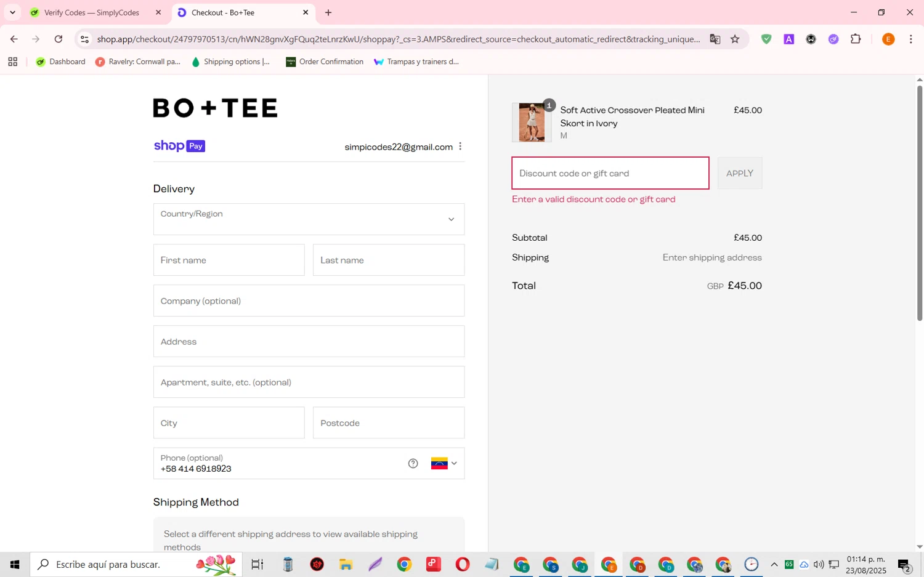Open the Windows Start menu
The width and height of the screenshot is (924, 577).
[15, 564]
